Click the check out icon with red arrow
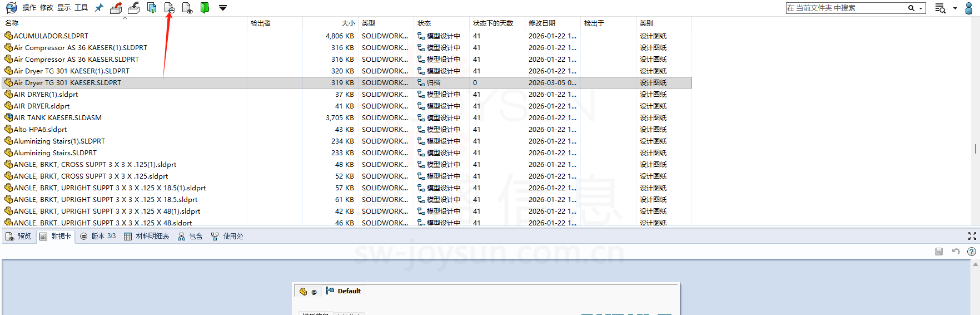The height and width of the screenshot is (315, 980). pos(116,8)
